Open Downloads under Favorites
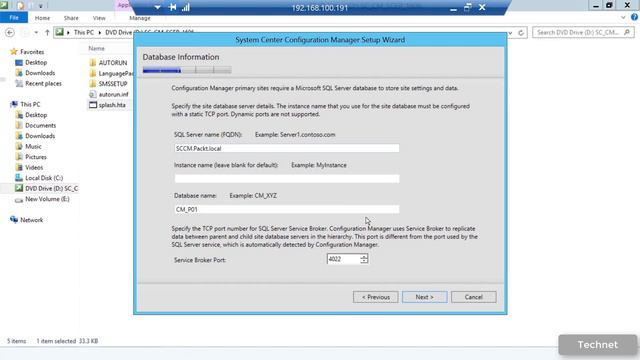This screenshot has width=640, height=360. (40, 73)
